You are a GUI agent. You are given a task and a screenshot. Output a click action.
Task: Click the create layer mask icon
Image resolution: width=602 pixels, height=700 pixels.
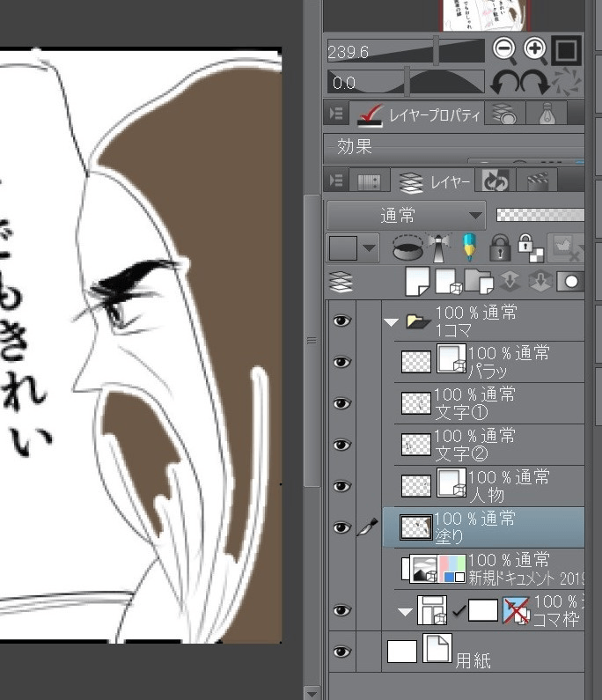(570, 281)
